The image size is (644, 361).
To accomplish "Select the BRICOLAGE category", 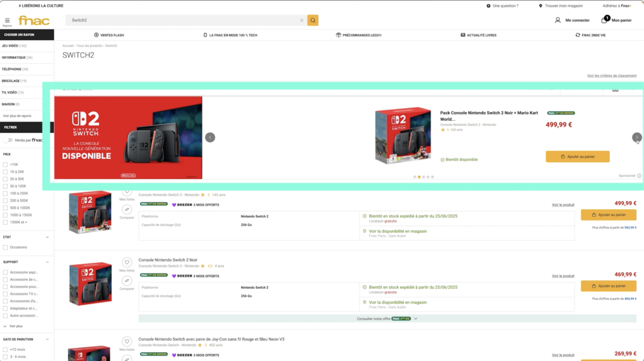I will [x=14, y=81].
